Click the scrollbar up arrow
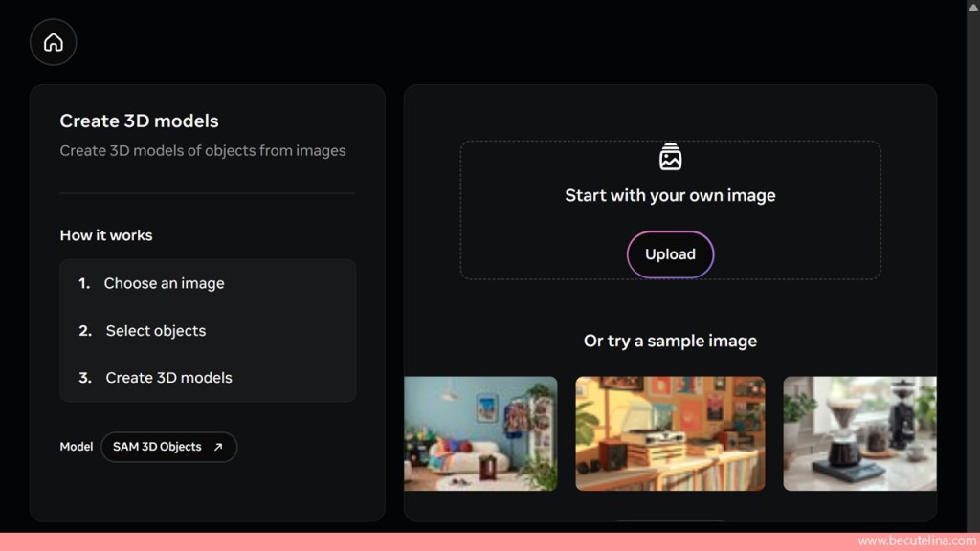Screen dimensions: 980x551 pos(973,7)
